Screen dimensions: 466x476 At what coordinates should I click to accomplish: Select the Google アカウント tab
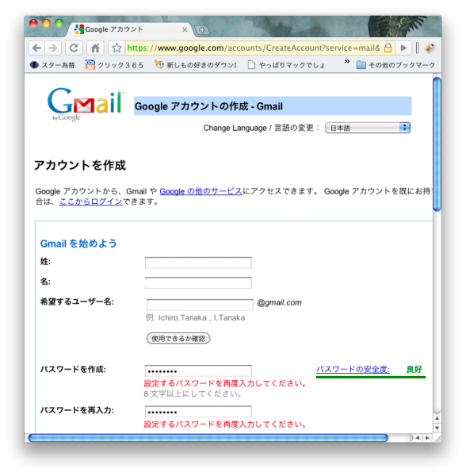tap(129, 29)
